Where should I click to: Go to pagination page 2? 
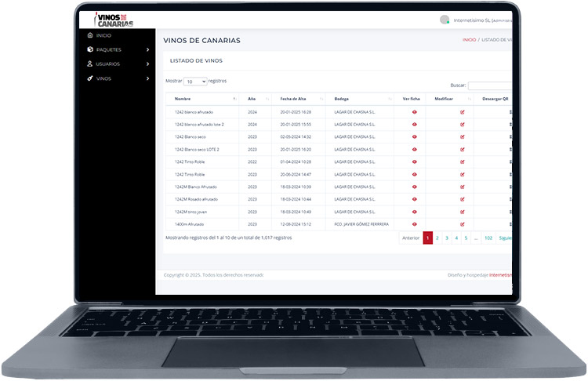pos(437,238)
